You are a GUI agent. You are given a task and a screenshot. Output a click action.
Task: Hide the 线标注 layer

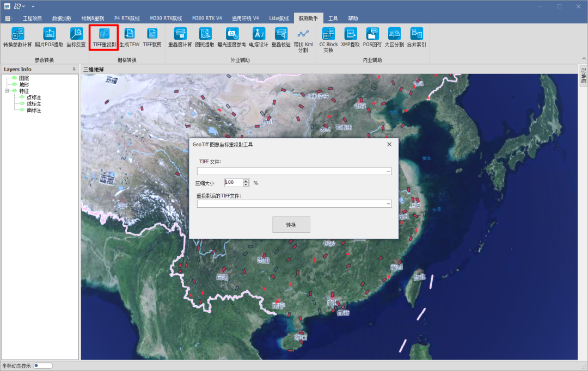[x=22, y=103]
